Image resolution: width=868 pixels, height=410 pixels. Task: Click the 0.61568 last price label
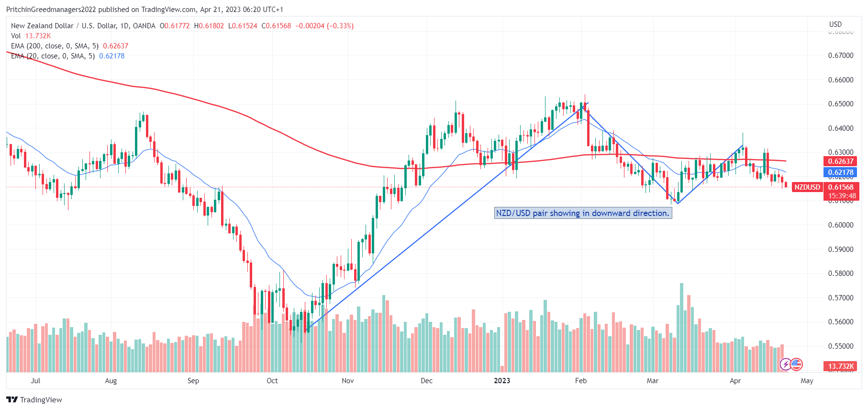click(x=841, y=187)
